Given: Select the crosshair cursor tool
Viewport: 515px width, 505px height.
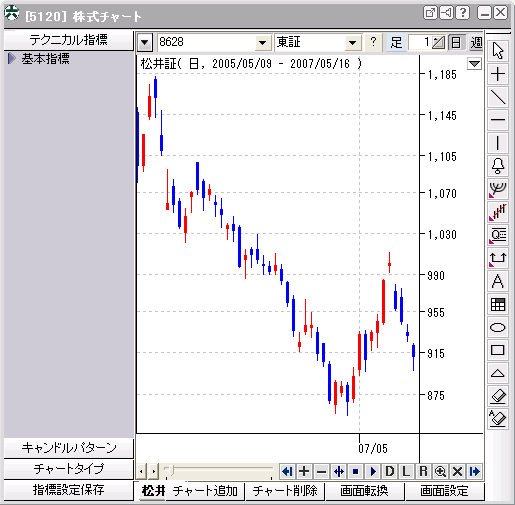Looking at the screenshot, I should (498, 74).
